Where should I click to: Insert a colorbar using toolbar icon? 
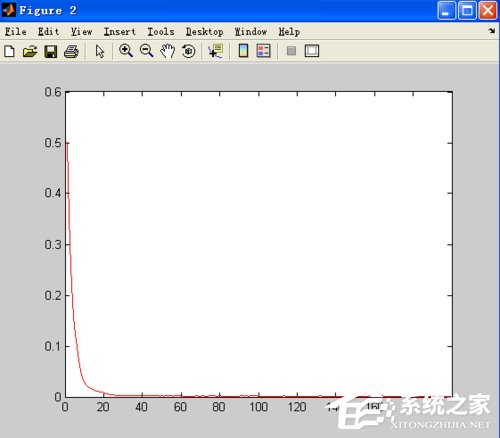[x=243, y=51]
